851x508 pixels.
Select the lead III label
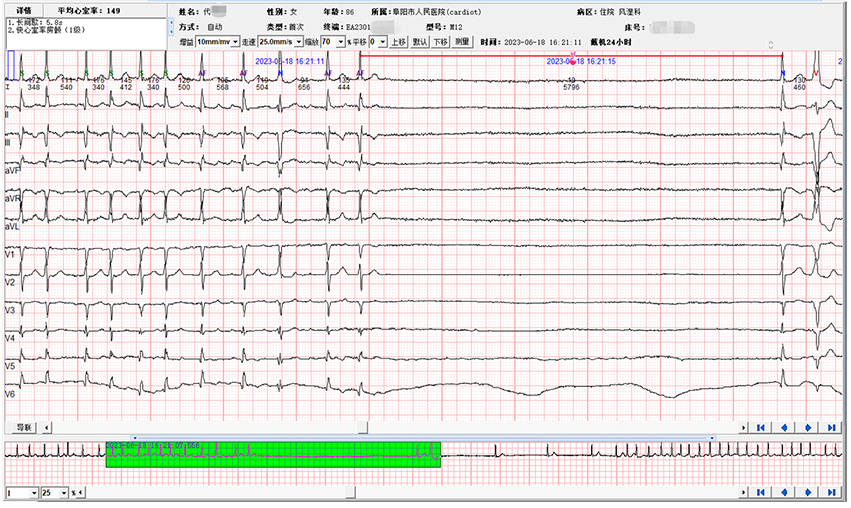(8, 143)
